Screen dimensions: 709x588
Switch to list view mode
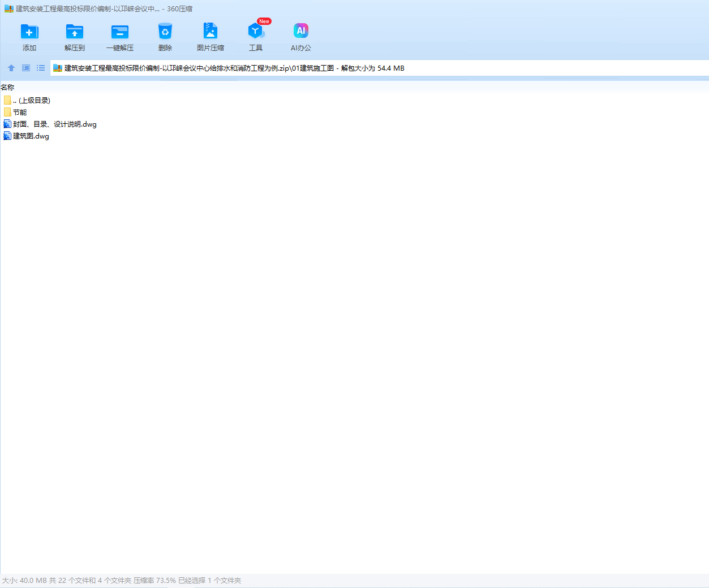point(41,68)
